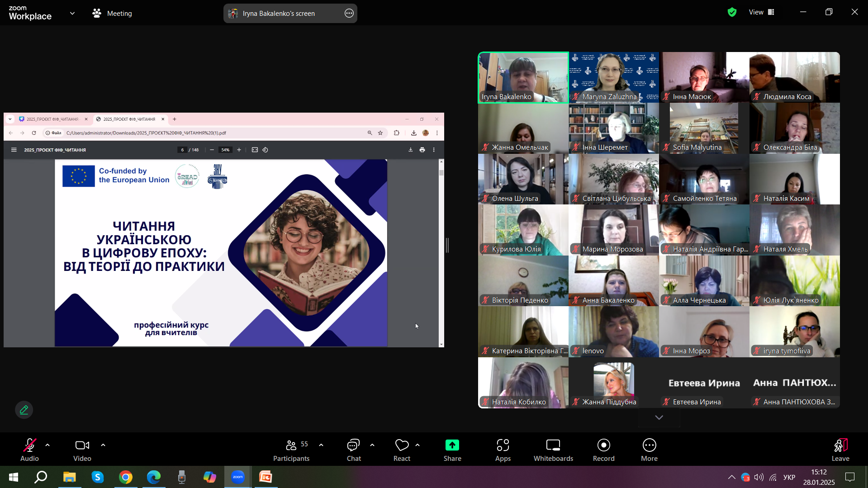Open the Chat panel
The image size is (868, 488).
(x=353, y=450)
